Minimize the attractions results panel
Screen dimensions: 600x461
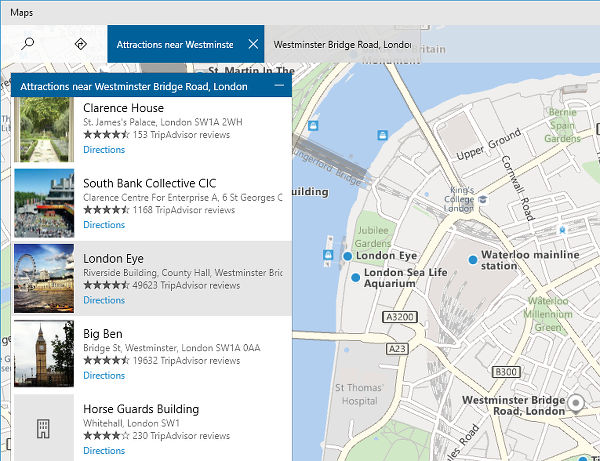tap(279, 85)
